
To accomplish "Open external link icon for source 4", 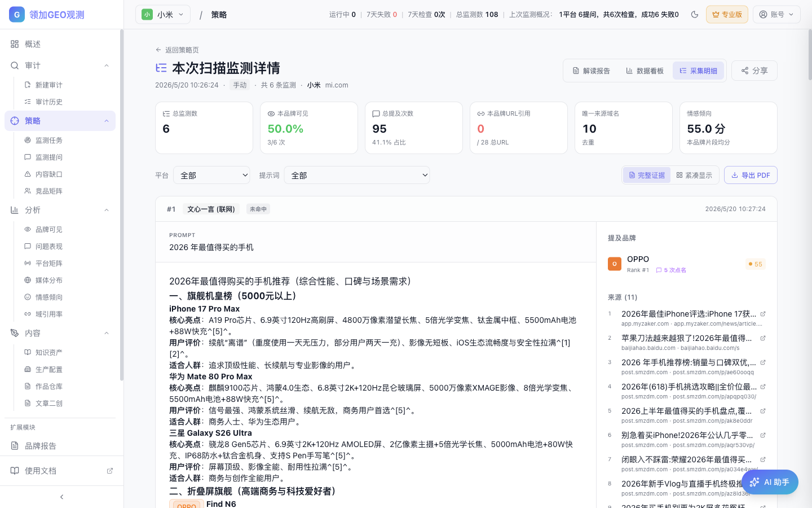I will point(763,387).
